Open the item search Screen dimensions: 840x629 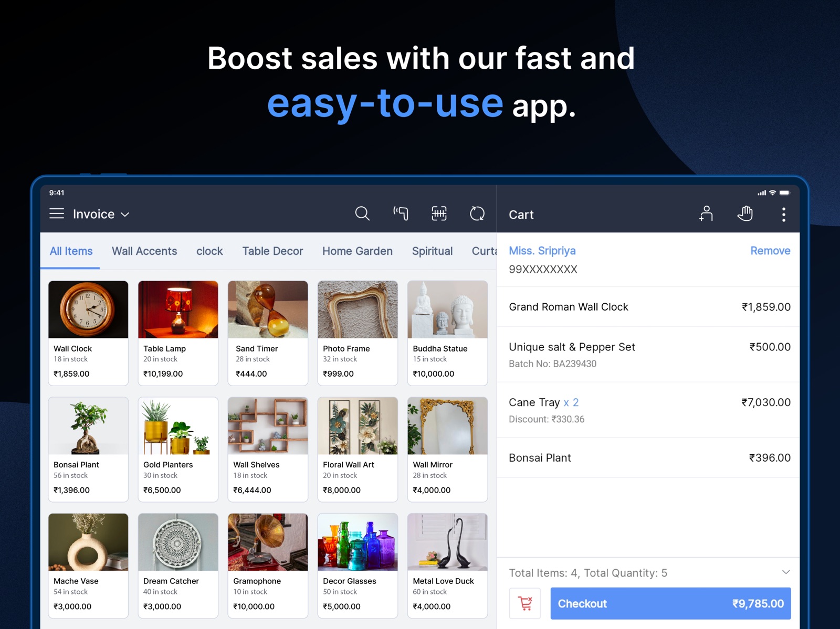362,214
